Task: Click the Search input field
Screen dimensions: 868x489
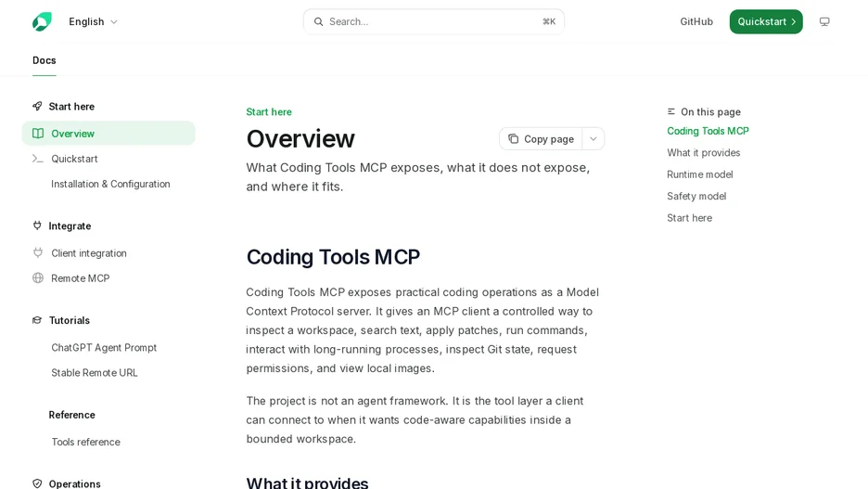Action: coord(433,21)
